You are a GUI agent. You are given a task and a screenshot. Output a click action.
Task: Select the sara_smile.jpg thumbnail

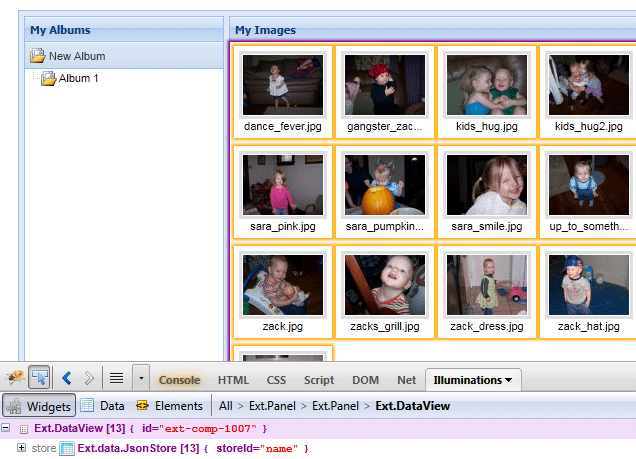487,192
